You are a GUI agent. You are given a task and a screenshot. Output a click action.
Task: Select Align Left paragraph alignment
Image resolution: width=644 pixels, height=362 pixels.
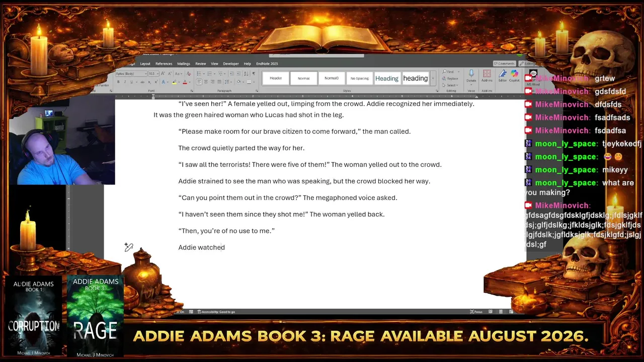point(199,82)
